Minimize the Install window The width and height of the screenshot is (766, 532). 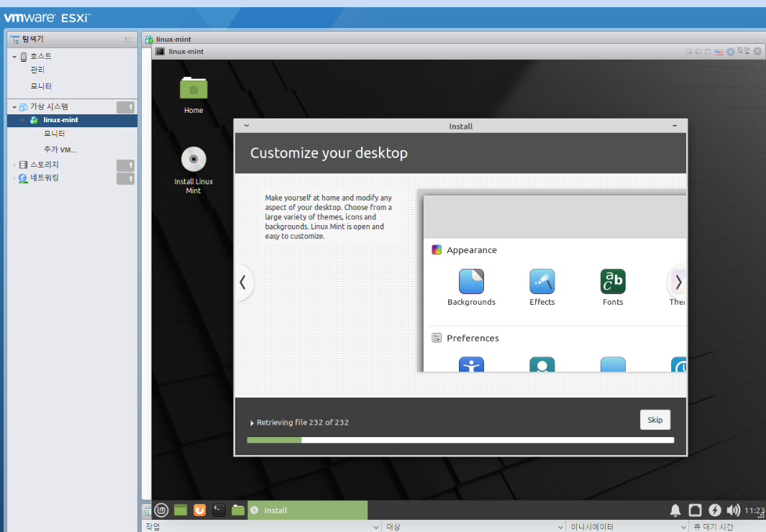pyautogui.click(x=675, y=126)
